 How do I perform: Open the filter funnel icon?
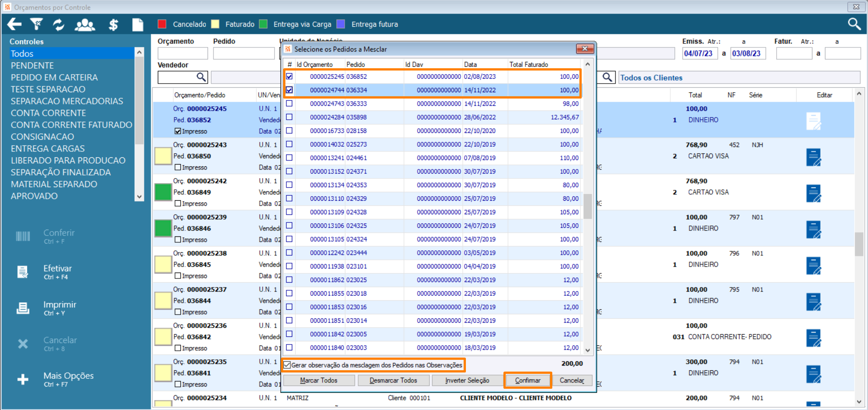[x=36, y=24]
